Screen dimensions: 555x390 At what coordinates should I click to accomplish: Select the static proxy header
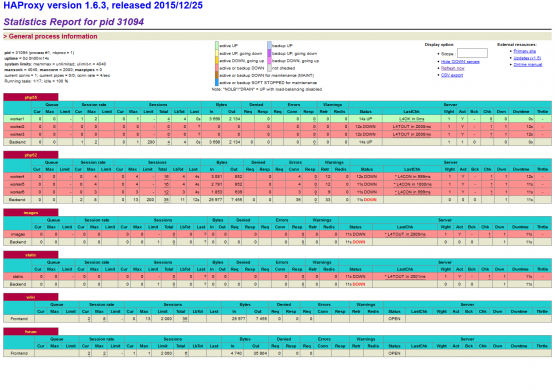(31, 255)
